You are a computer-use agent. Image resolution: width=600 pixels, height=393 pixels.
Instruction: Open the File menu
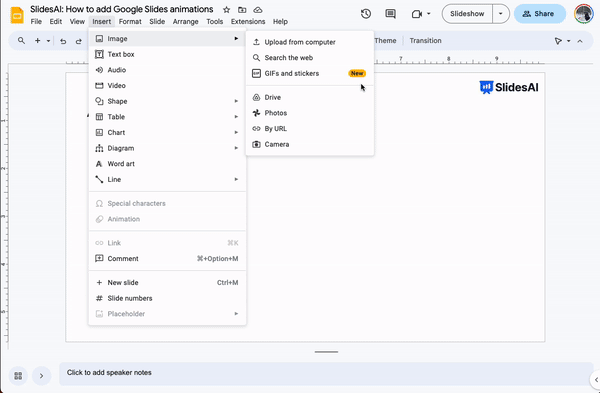pyautogui.click(x=36, y=22)
